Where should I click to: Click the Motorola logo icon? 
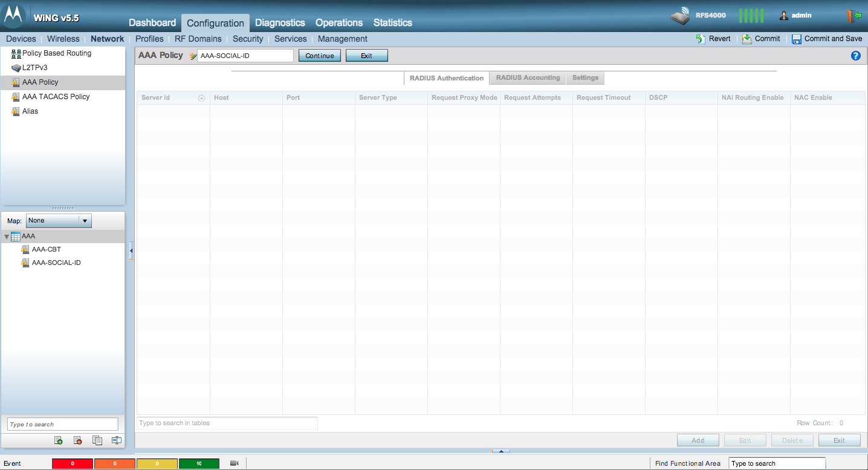click(13, 16)
